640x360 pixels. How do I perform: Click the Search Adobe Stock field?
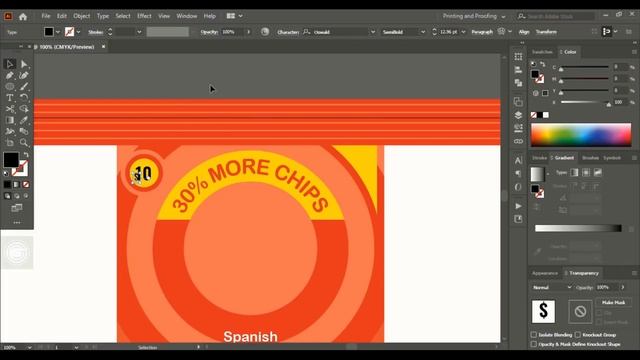click(x=556, y=16)
